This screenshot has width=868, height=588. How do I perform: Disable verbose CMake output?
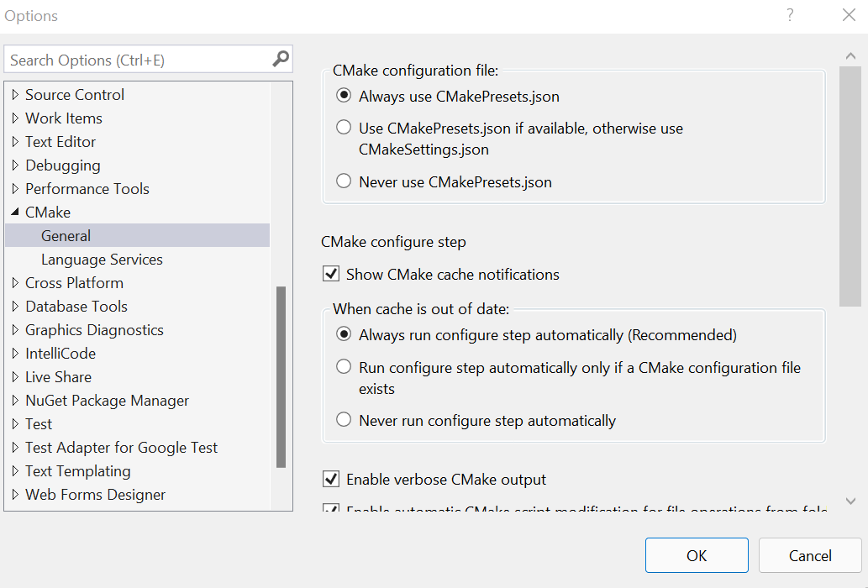pyautogui.click(x=330, y=480)
